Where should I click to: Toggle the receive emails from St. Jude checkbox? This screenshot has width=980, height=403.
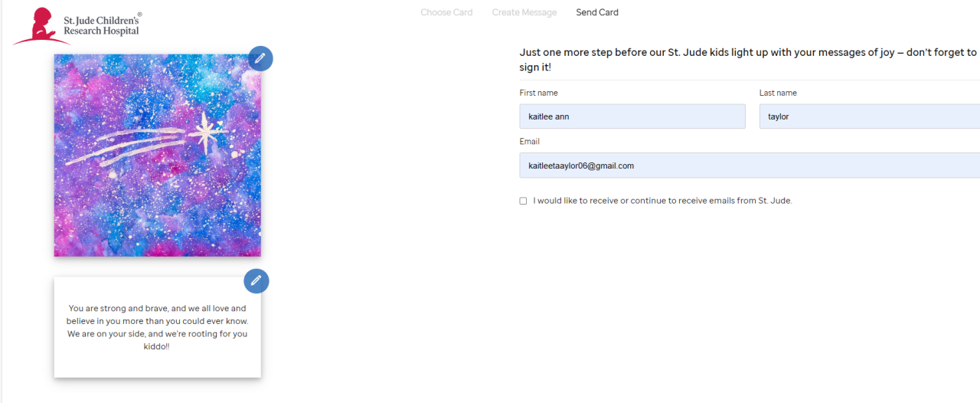(524, 201)
